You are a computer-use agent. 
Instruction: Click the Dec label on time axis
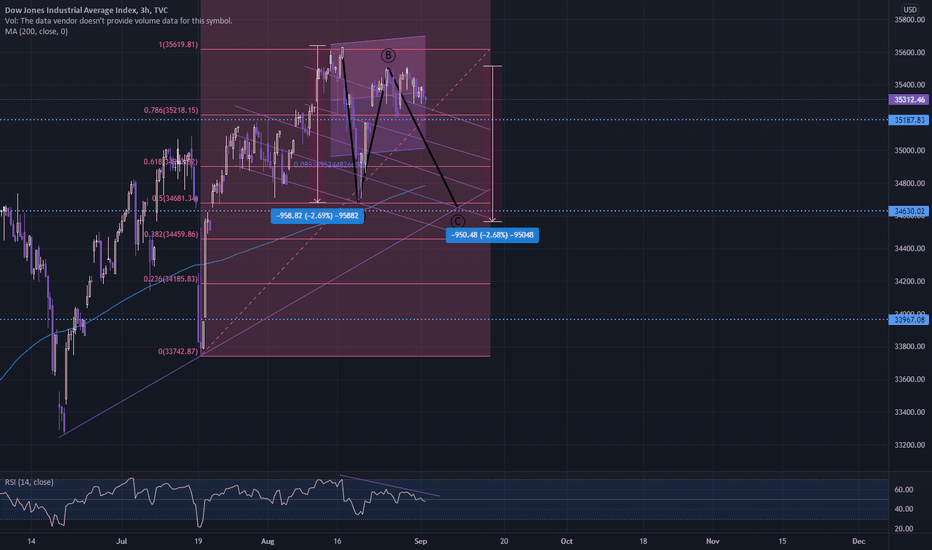click(x=858, y=542)
